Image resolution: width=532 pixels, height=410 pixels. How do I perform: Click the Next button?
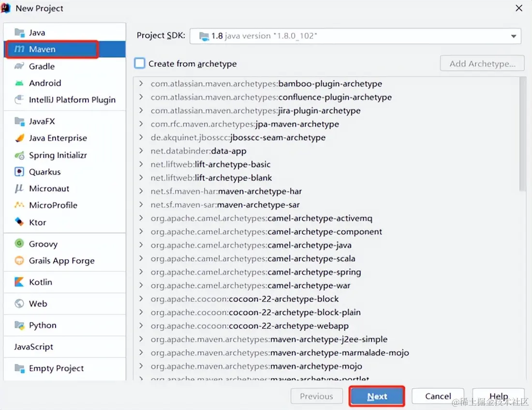(377, 396)
